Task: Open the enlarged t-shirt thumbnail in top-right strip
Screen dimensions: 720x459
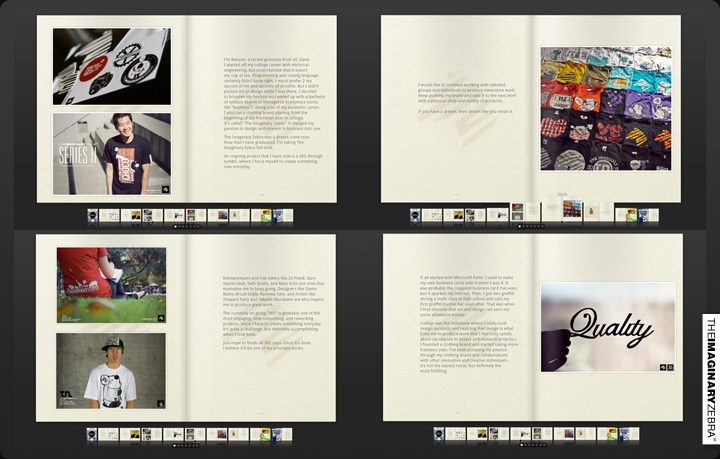Action: 571,209
